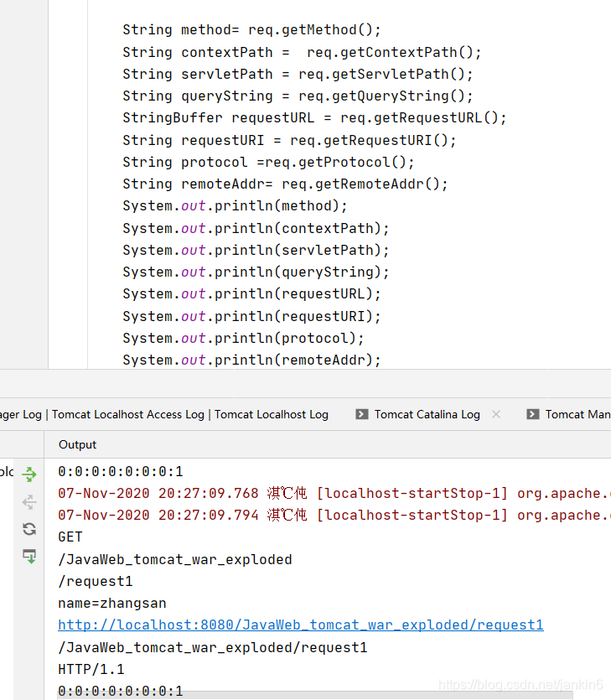Click the /JavaWeb_tomcat_war_exploded output line
The height and width of the screenshot is (700, 611).
175,559
